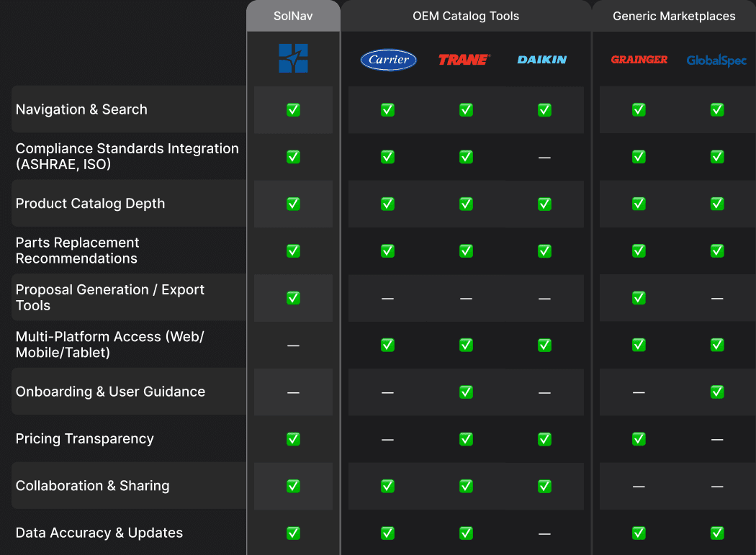
Task: Click the Collaboration & Sharing row label
Action: (x=93, y=486)
